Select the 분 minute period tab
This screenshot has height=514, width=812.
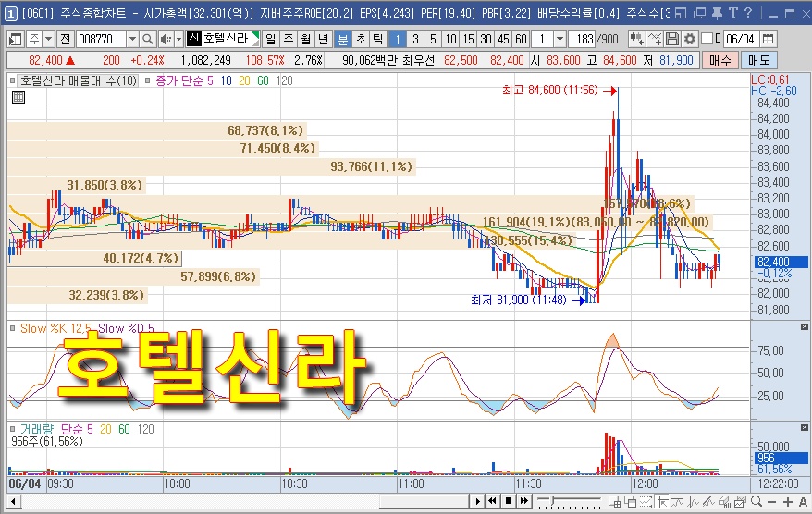point(343,39)
